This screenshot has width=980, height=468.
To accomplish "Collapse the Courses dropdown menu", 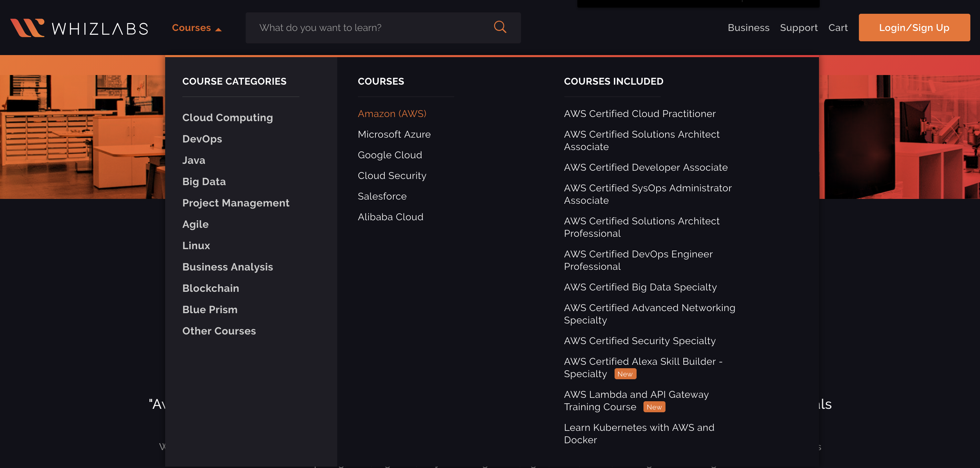I will [x=196, y=28].
